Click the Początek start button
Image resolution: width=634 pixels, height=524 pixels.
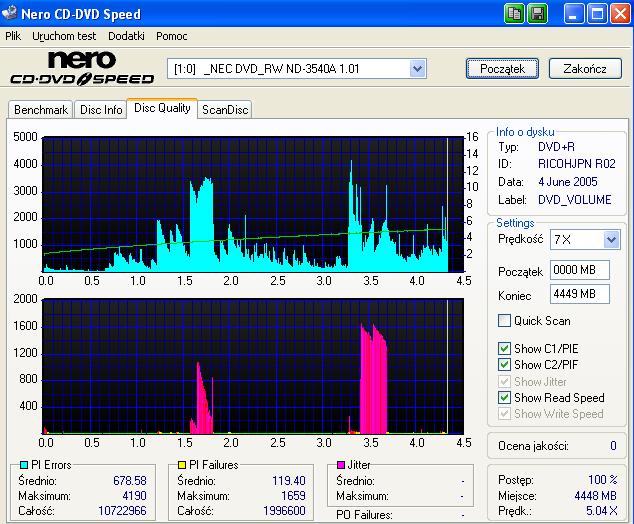point(502,68)
